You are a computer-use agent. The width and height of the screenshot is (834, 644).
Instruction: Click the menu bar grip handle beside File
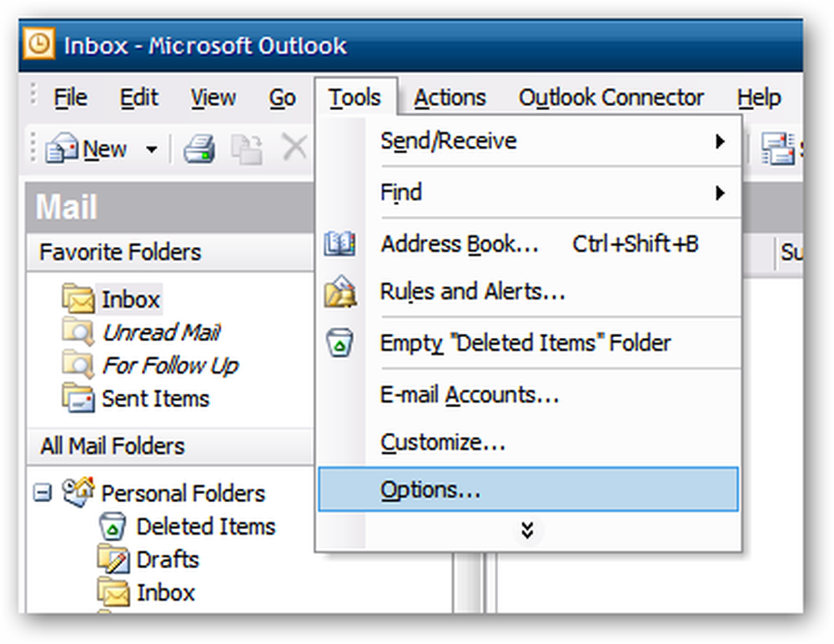click(33, 94)
